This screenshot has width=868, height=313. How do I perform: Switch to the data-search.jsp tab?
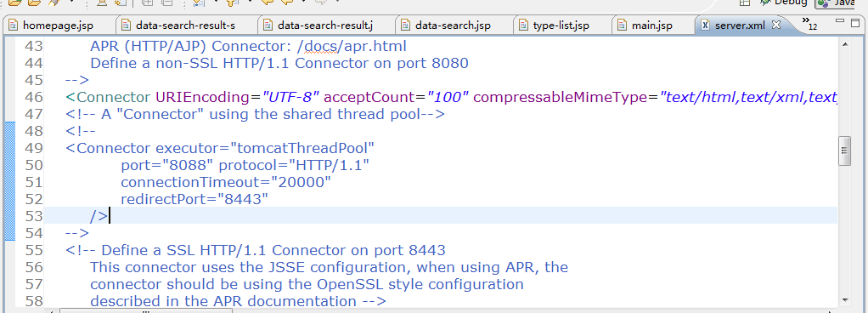(454, 26)
